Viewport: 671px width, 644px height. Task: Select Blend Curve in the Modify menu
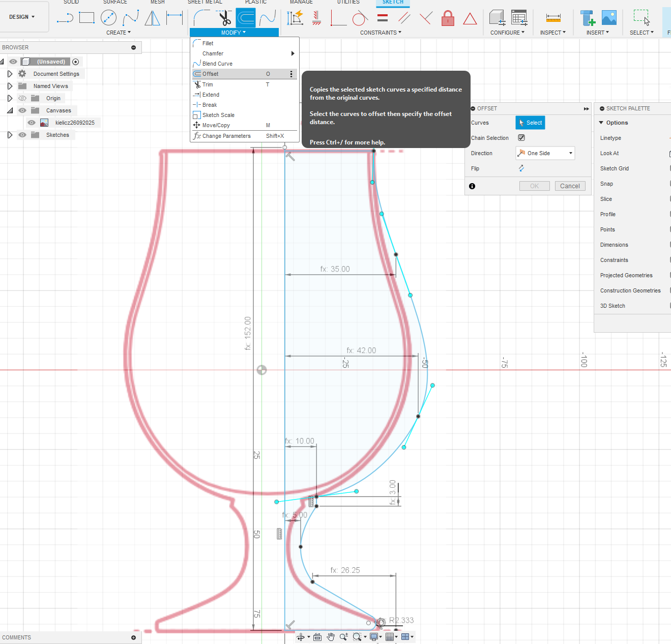coord(217,64)
